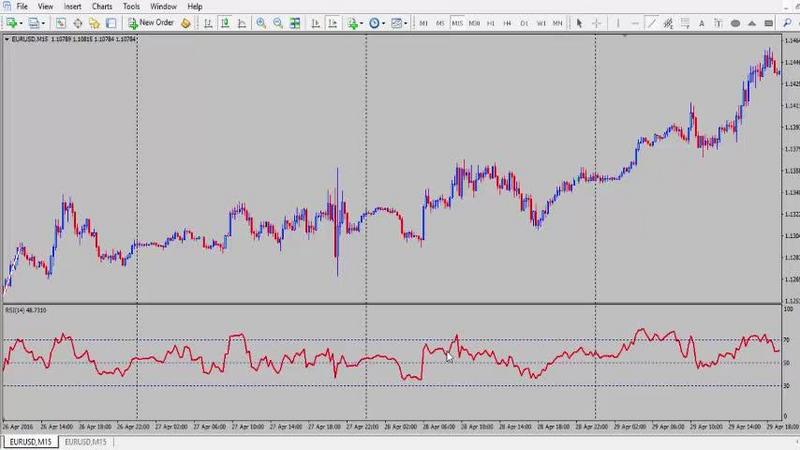Open the Periods clock icon
This screenshot has height=450, width=800.
click(x=374, y=23)
